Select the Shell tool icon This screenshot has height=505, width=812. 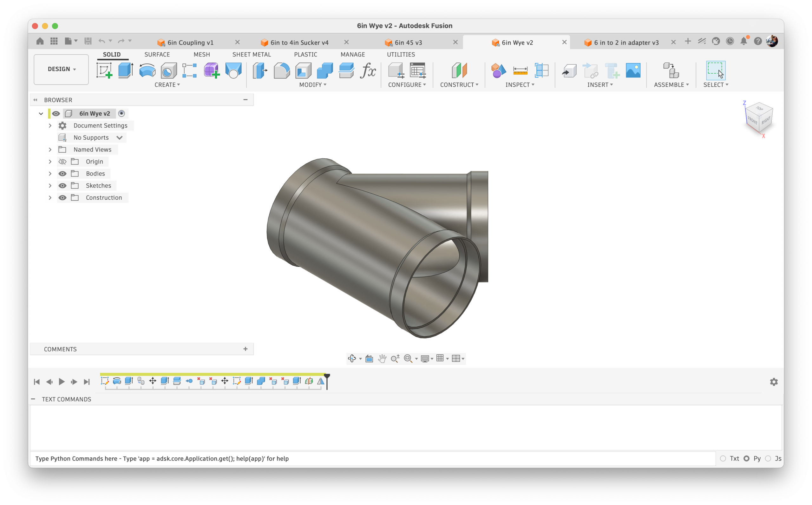click(x=303, y=70)
